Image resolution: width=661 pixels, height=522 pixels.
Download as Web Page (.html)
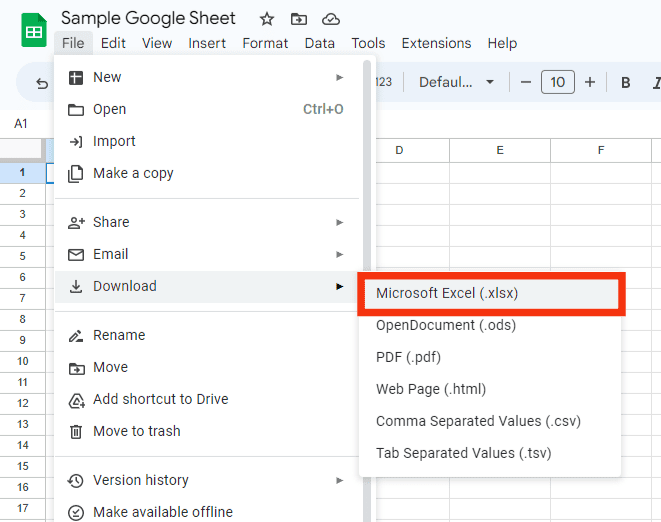(490, 389)
